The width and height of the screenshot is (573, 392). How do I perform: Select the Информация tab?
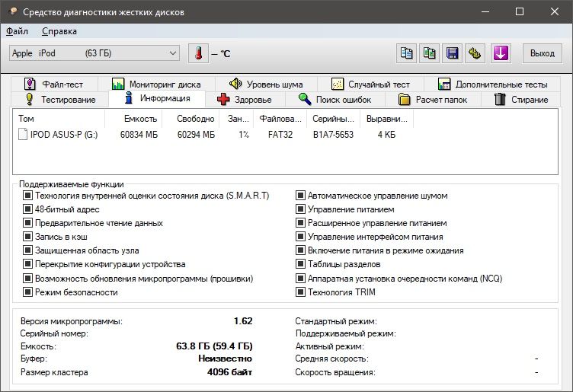(x=157, y=98)
